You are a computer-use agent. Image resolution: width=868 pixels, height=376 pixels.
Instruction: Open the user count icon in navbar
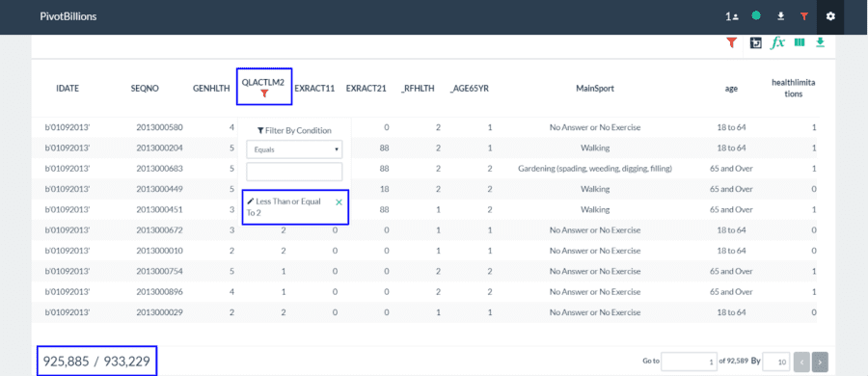coord(732,16)
